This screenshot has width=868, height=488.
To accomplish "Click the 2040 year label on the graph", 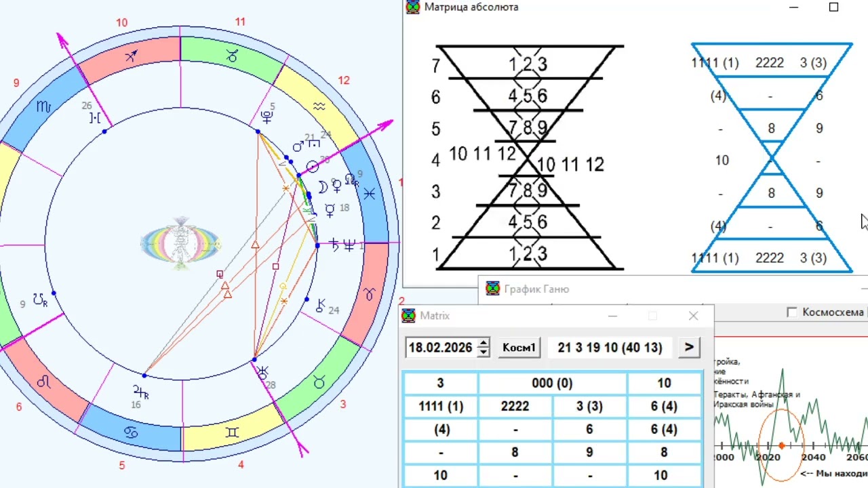I will pos(813,457).
